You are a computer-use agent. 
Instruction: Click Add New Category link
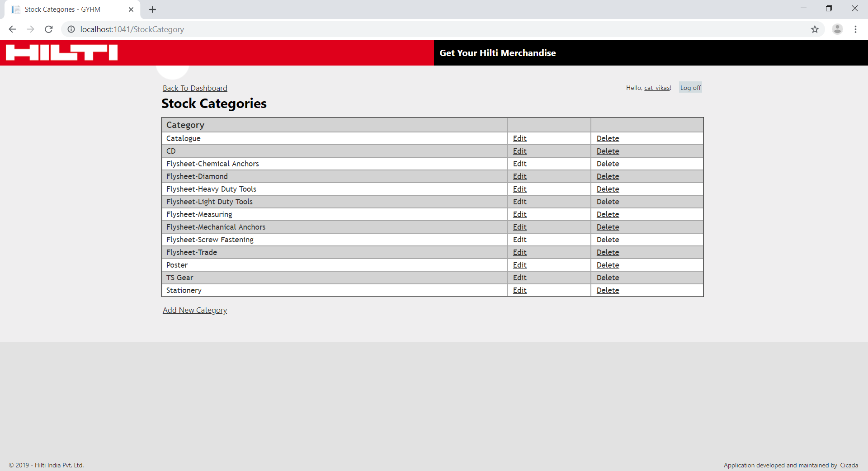(195, 310)
